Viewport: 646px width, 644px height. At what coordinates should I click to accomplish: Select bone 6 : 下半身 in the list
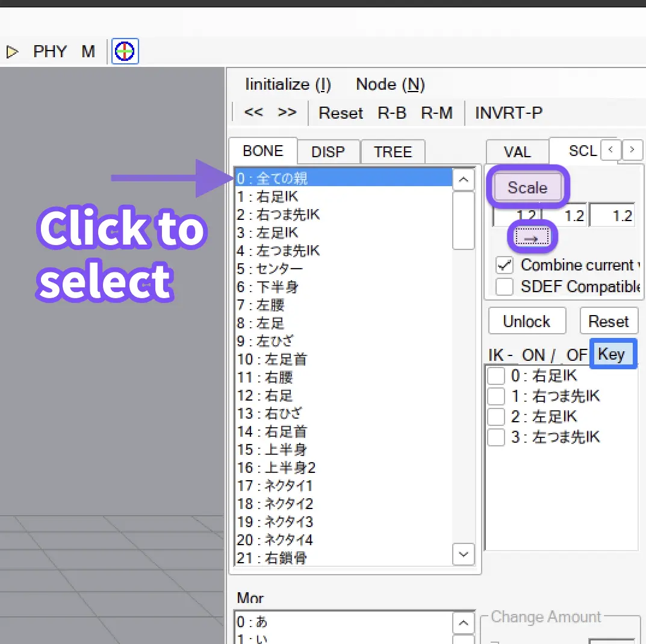click(x=343, y=287)
